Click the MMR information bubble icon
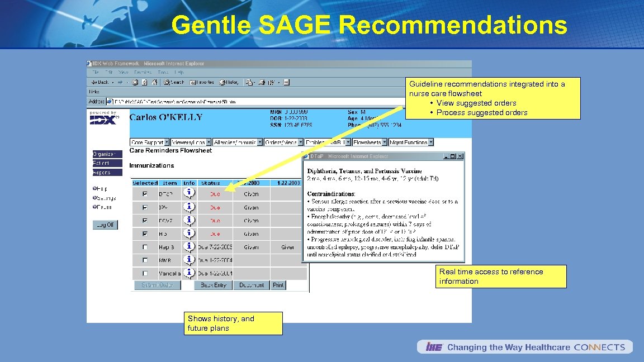This screenshot has height=362, width=644. (190, 260)
